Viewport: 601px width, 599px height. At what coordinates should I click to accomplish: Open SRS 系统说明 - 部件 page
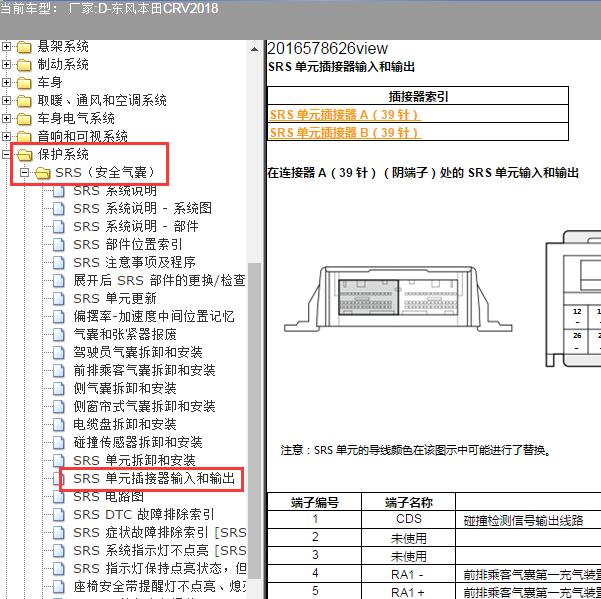pos(136,226)
